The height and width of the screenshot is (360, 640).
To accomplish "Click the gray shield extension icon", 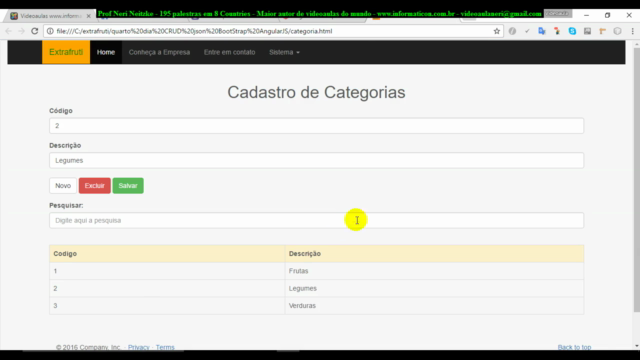I will pos(618,31).
